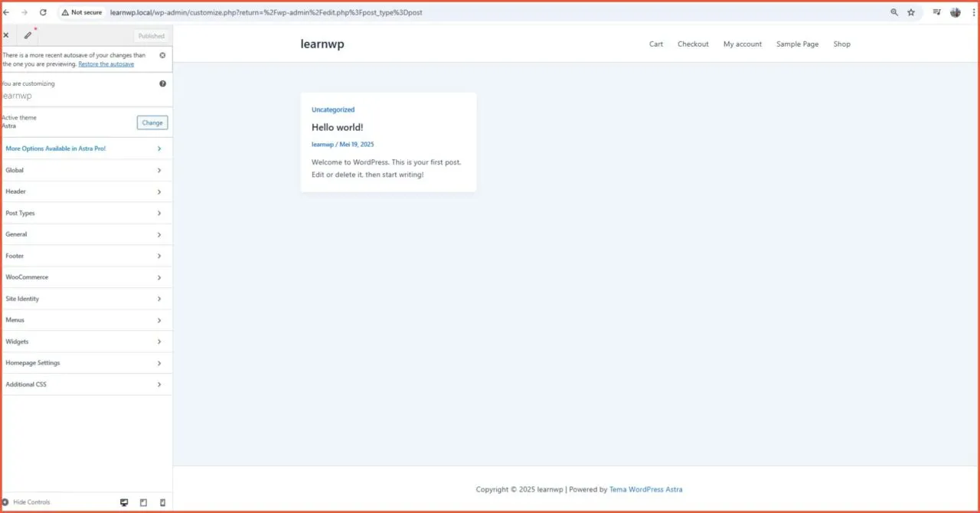Screen dimensions: 980x513
Task: Open the Shop page from the navigation
Action: click(x=841, y=44)
